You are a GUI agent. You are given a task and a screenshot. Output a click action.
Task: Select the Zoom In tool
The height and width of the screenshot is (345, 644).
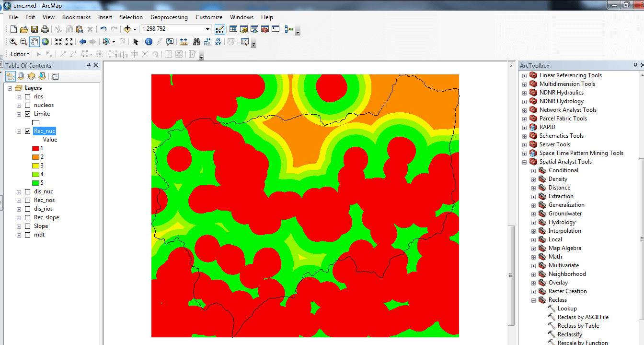tap(13, 42)
